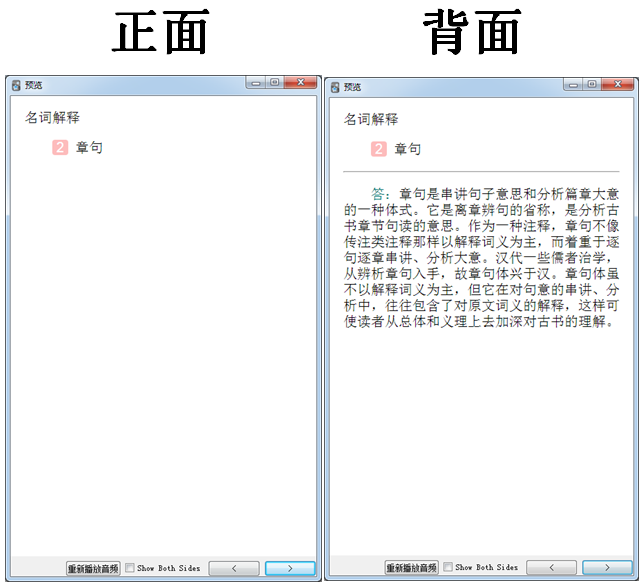The image size is (644, 586).
Task: Click the app icon in the back-side preview window title bar
Action: click(x=335, y=87)
